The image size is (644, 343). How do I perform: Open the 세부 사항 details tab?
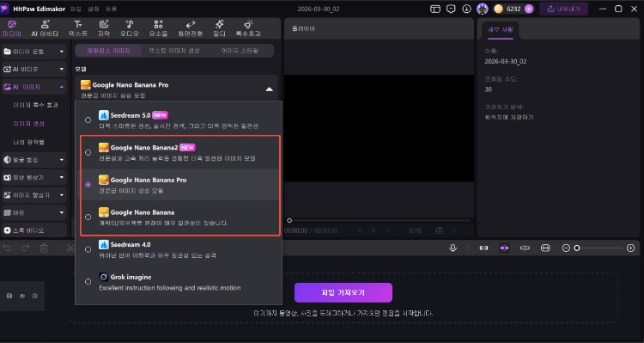[x=501, y=29]
